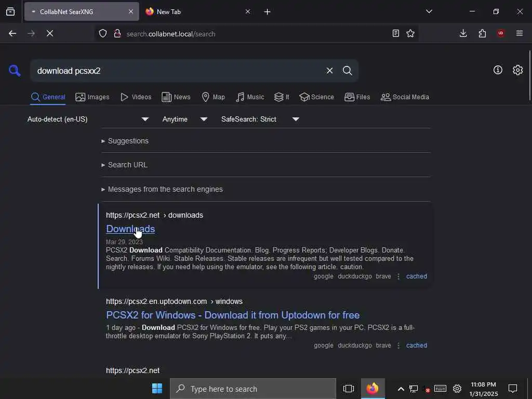
Task: Expand the Search URL section
Action: [x=124, y=165]
